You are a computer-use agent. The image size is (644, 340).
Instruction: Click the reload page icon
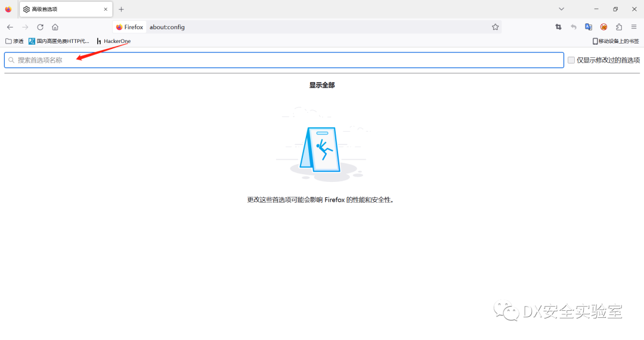coord(40,27)
